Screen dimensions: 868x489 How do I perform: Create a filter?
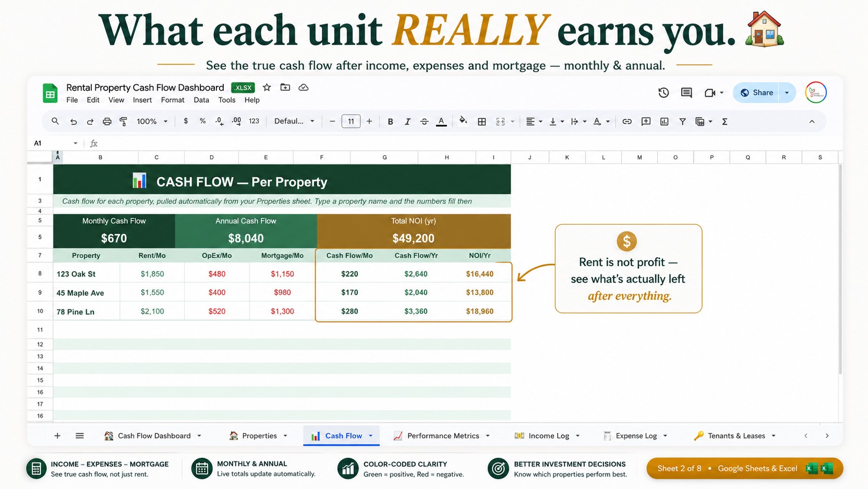[x=683, y=121]
